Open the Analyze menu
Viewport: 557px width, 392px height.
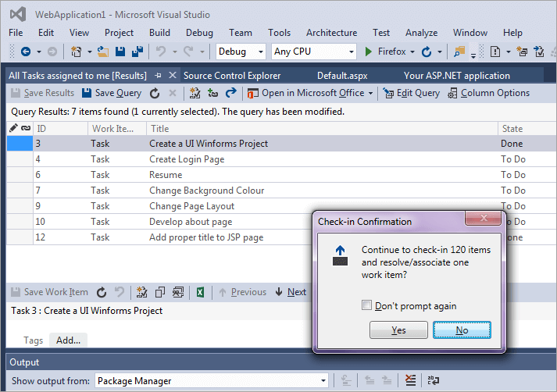tap(421, 33)
